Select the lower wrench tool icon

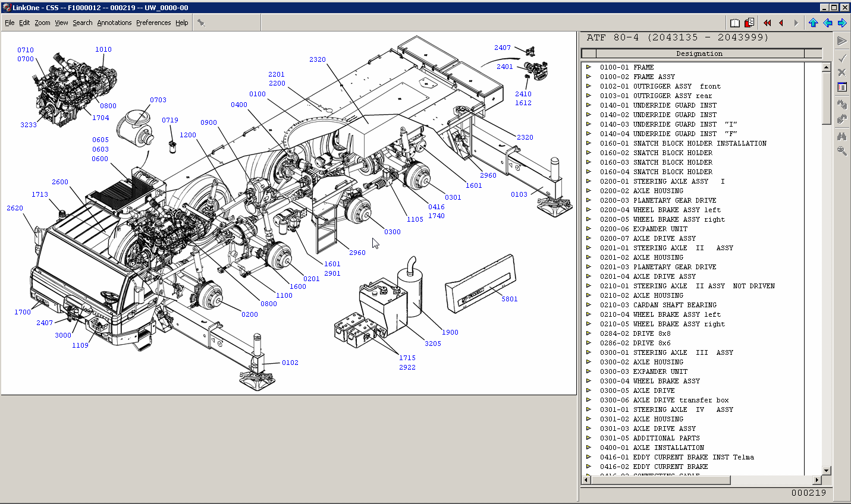pyautogui.click(x=841, y=118)
